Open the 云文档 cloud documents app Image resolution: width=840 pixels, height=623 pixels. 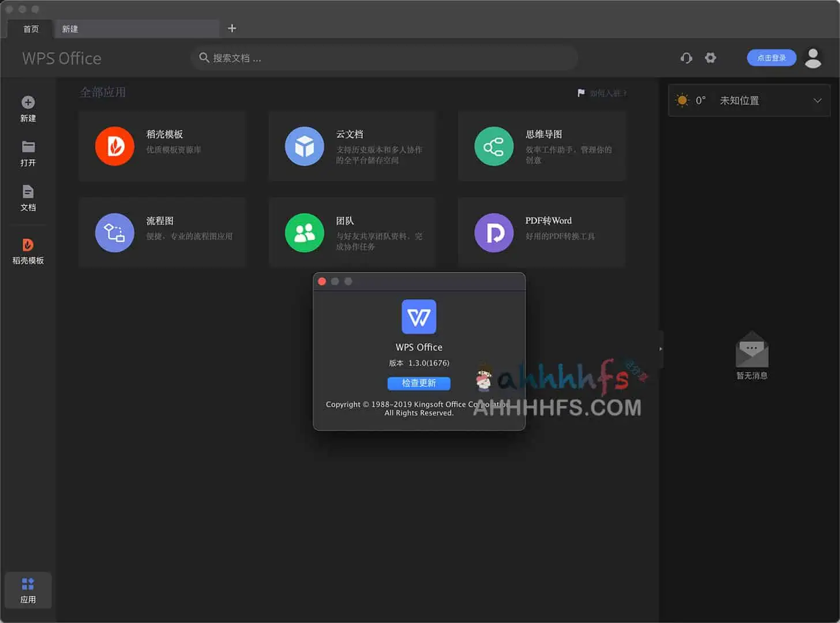coord(351,146)
